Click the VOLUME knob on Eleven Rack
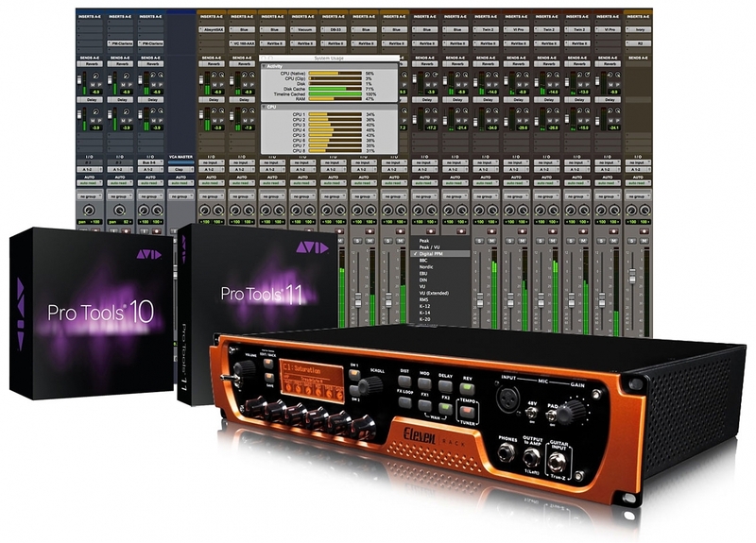 [x=245, y=369]
